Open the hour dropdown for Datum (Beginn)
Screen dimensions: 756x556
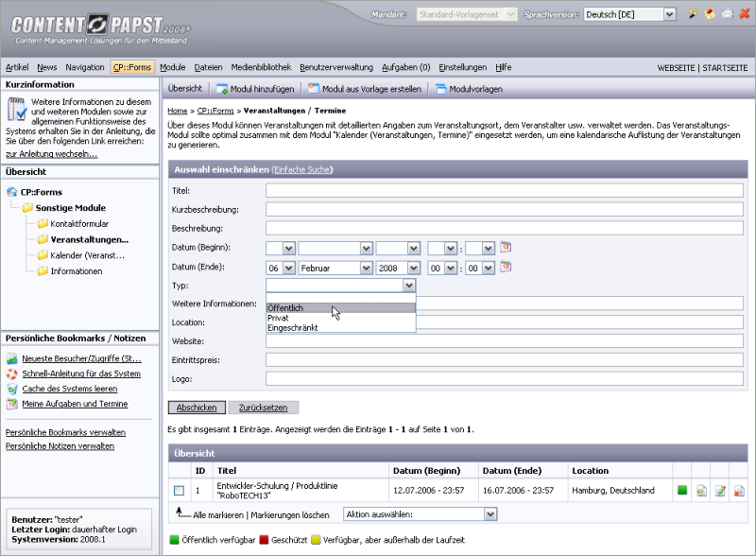coord(442,248)
